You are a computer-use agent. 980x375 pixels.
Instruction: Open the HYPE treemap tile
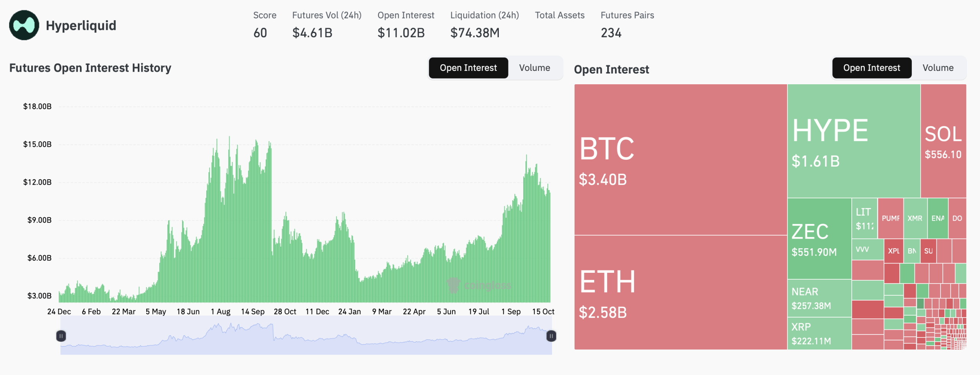[854, 141]
